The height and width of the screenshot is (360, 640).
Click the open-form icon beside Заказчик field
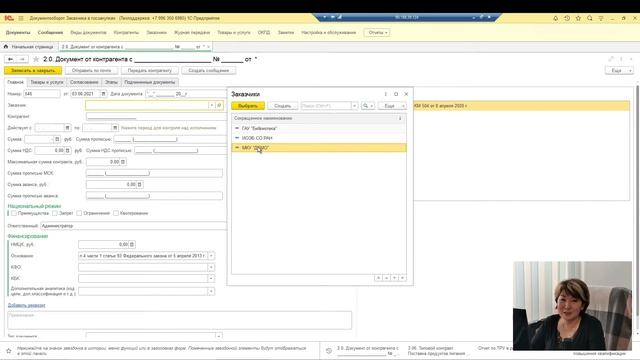pyautogui.click(x=219, y=105)
